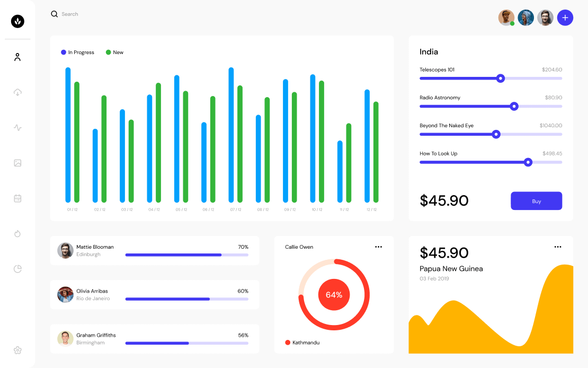Open the settings gear in the sidebar
This screenshot has width=588, height=368.
pos(17,351)
